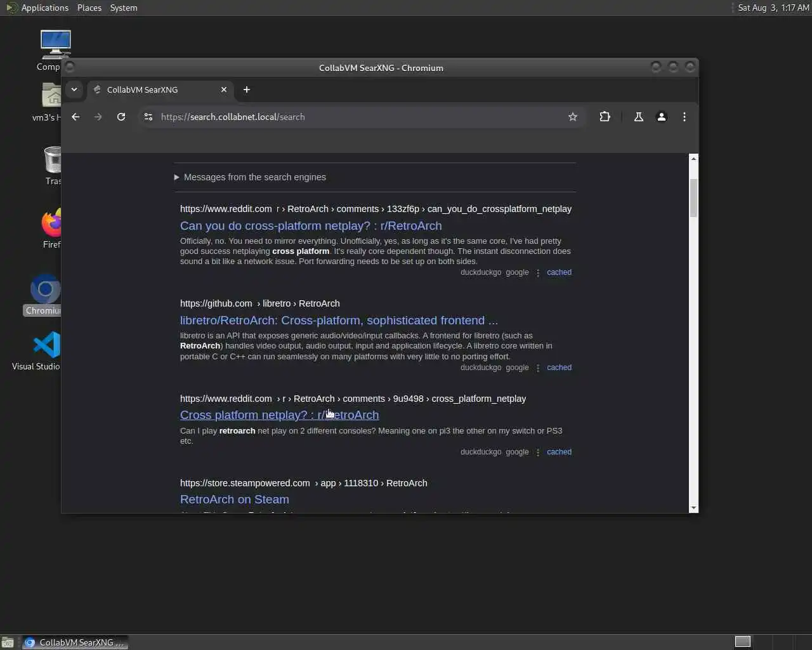Image resolution: width=812 pixels, height=650 pixels.
Task: Open more options dots for 'Cross platform netplay?' result
Action: (538, 453)
